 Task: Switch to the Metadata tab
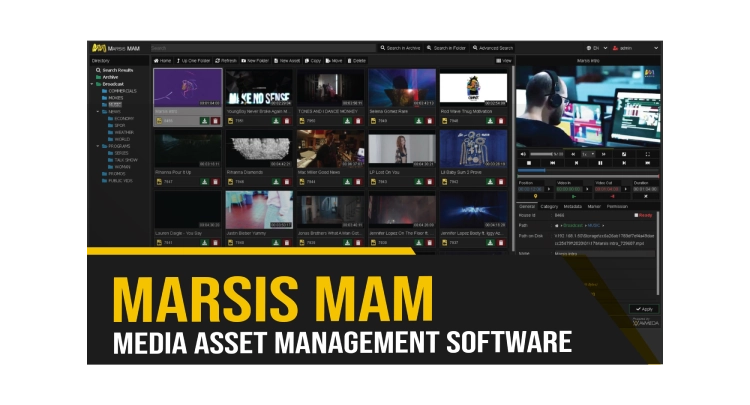(x=571, y=206)
